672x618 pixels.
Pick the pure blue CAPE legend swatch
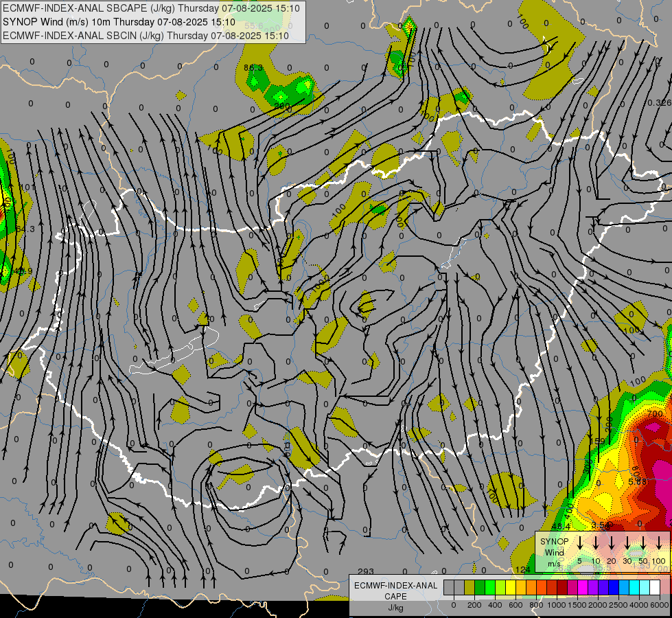[613, 587]
